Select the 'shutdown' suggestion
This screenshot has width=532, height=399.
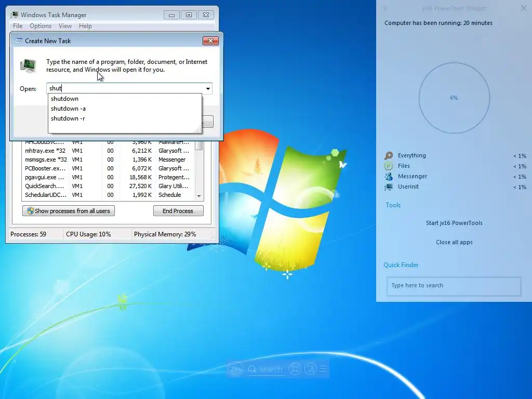click(125, 99)
